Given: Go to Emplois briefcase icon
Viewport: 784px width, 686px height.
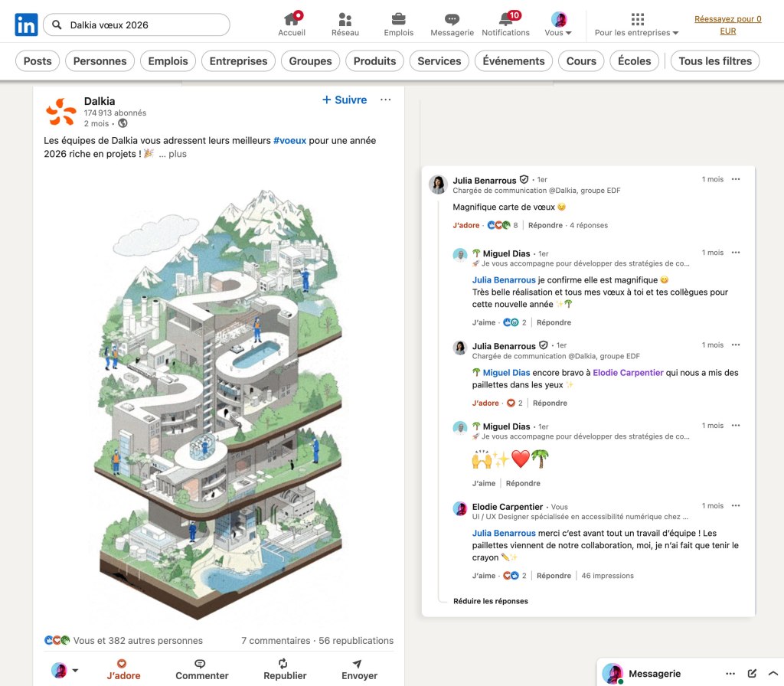Looking at the screenshot, I should (398, 19).
